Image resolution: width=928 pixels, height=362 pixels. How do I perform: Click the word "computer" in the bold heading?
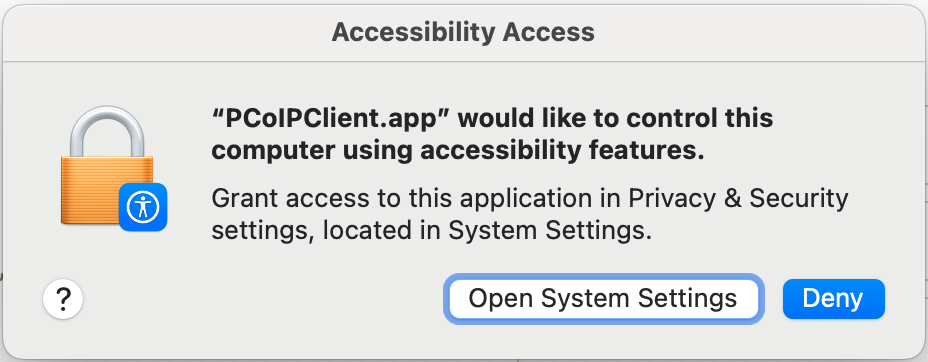[265, 153]
